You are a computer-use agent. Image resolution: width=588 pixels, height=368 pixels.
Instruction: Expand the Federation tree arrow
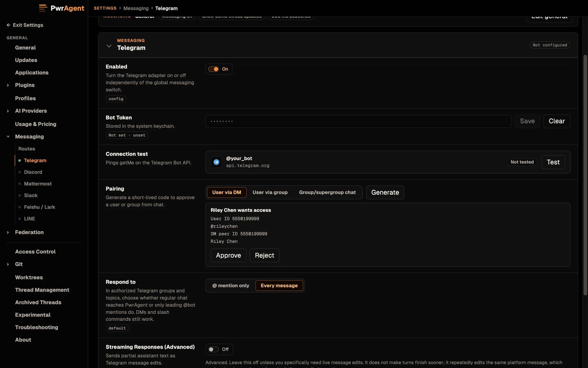click(x=8, y=232)
